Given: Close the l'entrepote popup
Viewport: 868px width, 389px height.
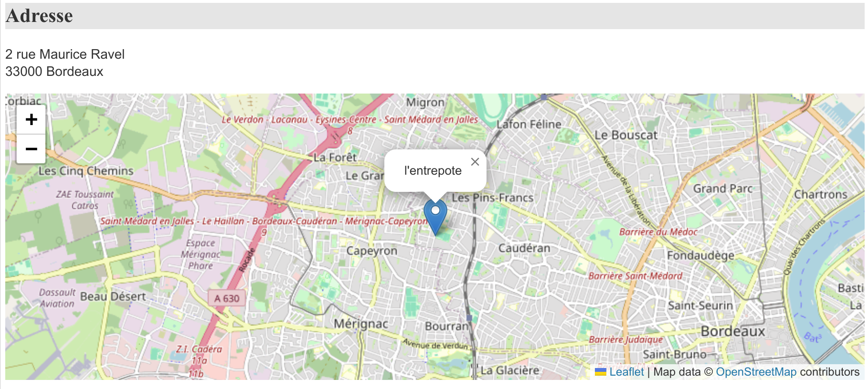Looking at the screenshot, I should [475, 162].
